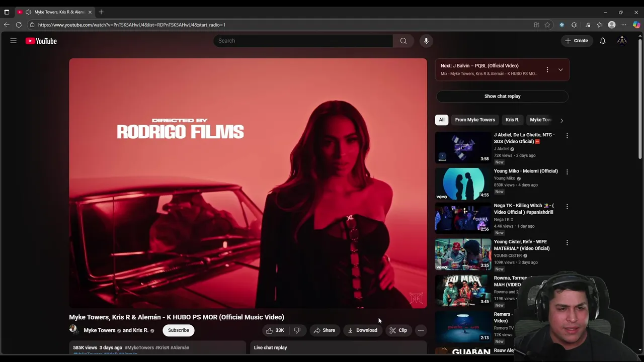The image size is (644, 362).
Task: Select the partially visible Myke Tow chip
Action: pyautogui.click(x=540, y=120)
